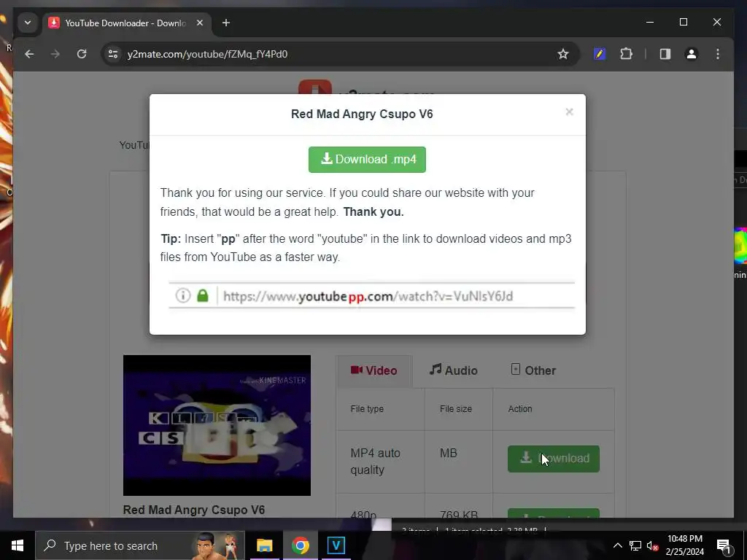Open the Chrome profile avatar
The image size is (747, 560).
(692, 54)
